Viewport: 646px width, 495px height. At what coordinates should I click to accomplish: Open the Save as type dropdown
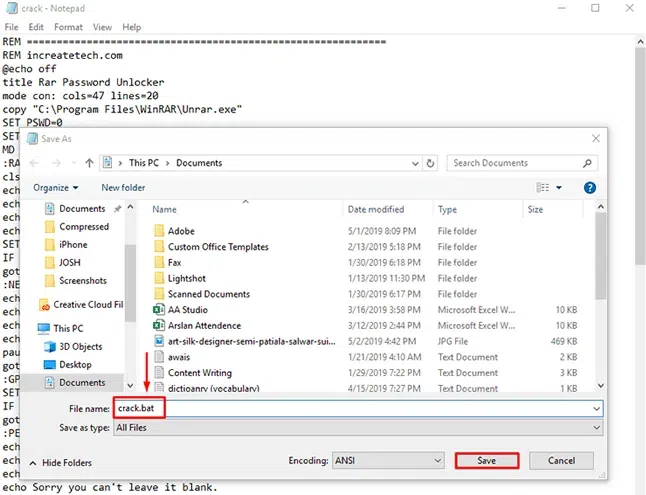point(358,428)
